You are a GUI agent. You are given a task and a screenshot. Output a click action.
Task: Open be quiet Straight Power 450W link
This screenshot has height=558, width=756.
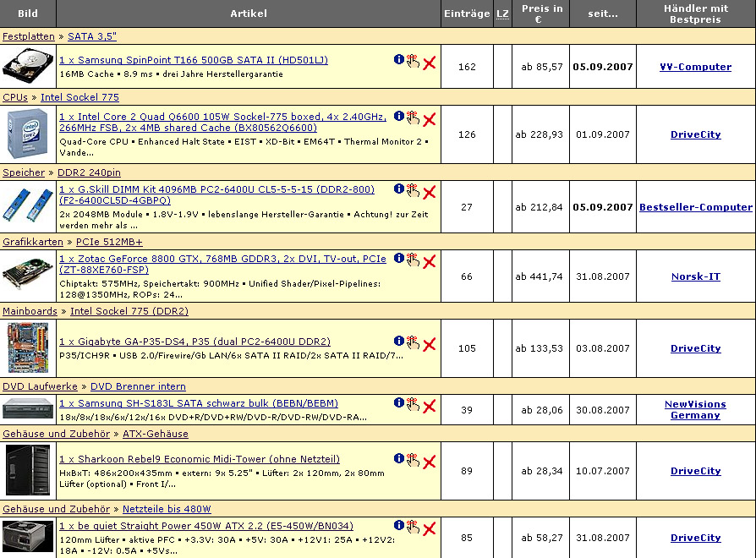(206, 526)
